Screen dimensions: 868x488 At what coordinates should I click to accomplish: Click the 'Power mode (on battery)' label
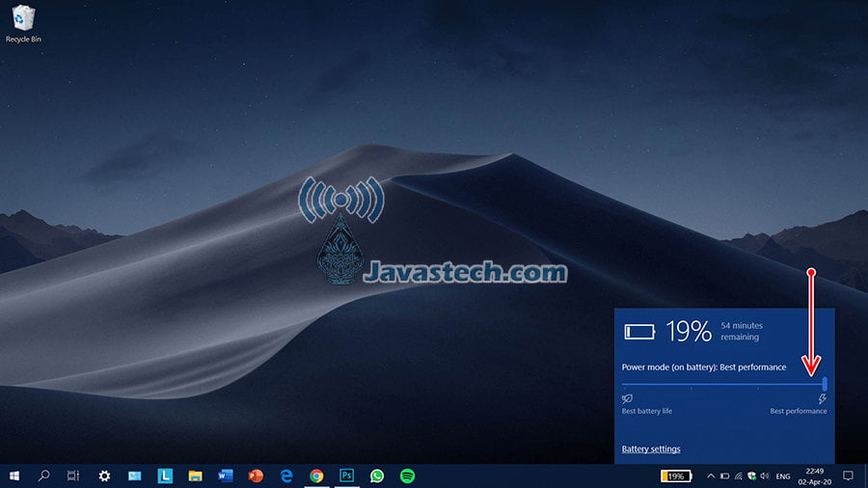(668, 366)
